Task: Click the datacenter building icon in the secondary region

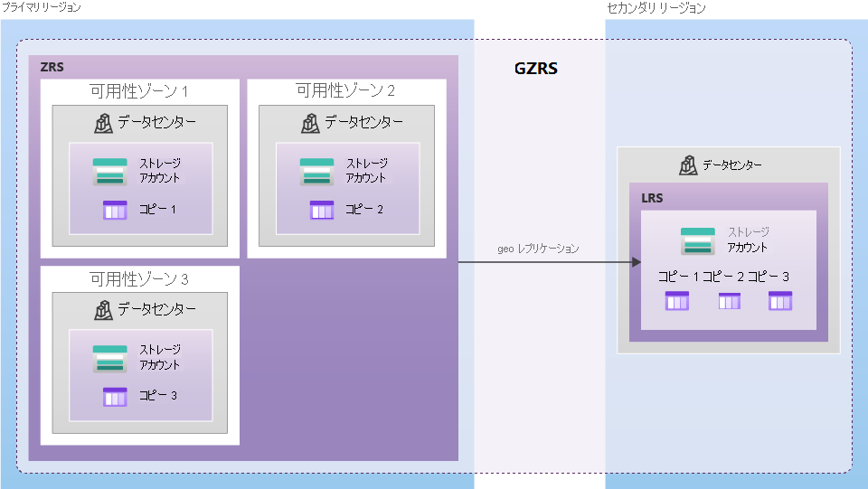Action: [x=688, y=165]
